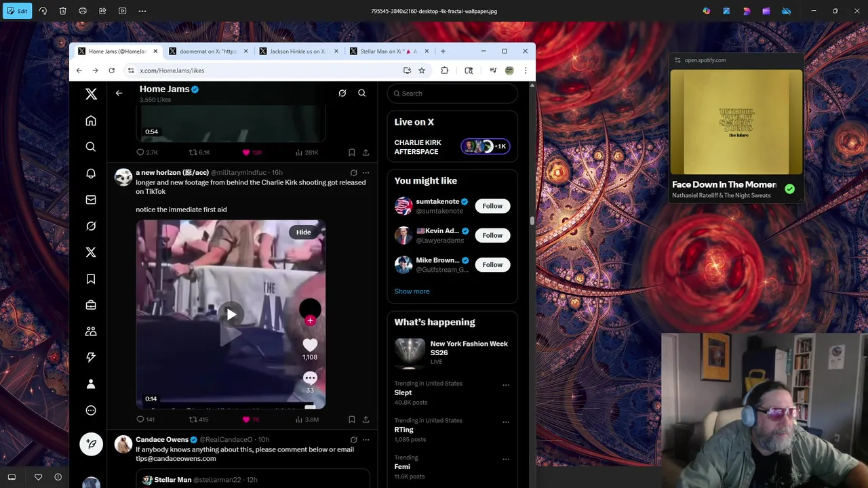
Task: Click the address bar URL x.com/HomeJams/likes
Action: click(x=172, y=70)
